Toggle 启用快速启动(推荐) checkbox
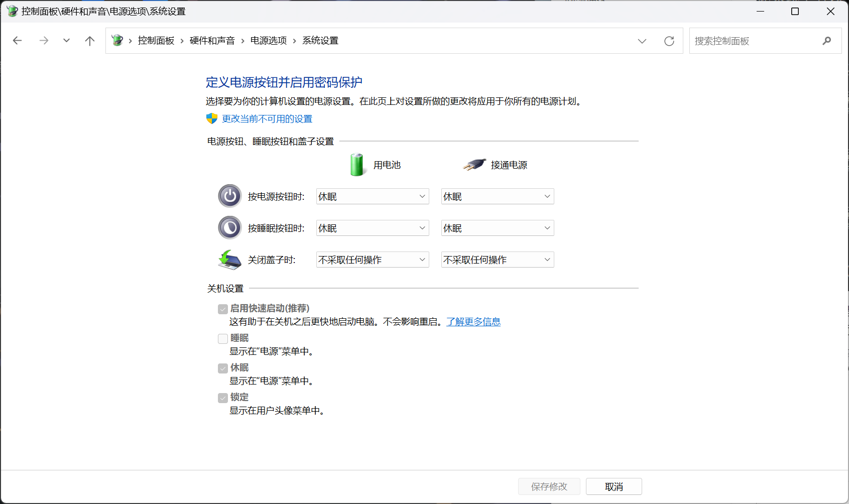The width and height of the screenshot is (849, 504). pyautogui.click(x=223, y=309)
